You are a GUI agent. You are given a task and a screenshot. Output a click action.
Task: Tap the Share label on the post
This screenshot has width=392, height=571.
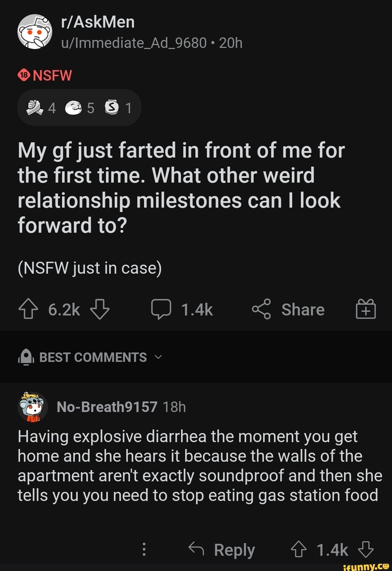[303, 310]
